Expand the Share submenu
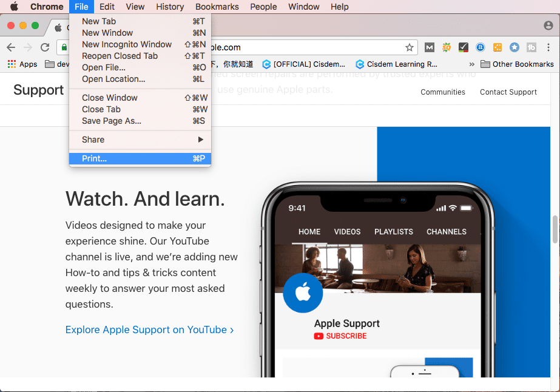560x392 pixels. tap(140, 140)
